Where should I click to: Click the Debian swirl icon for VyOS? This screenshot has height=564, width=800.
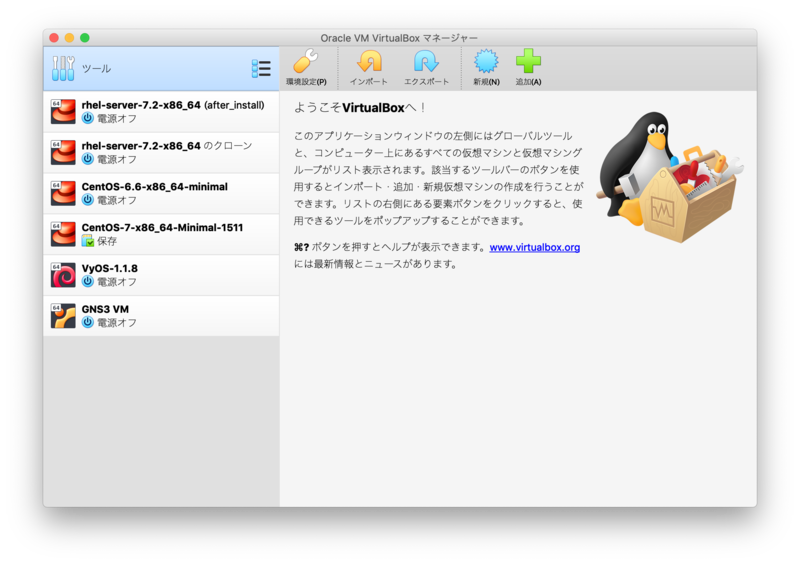pos(63,275)
